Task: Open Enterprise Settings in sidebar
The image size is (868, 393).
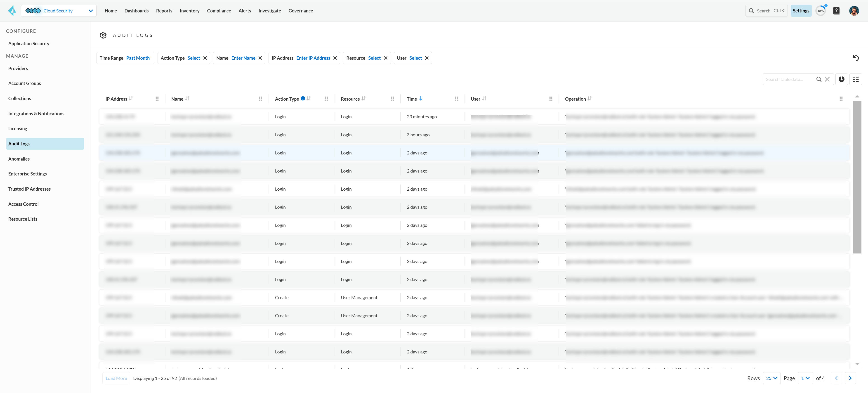Action: point(28,174)
